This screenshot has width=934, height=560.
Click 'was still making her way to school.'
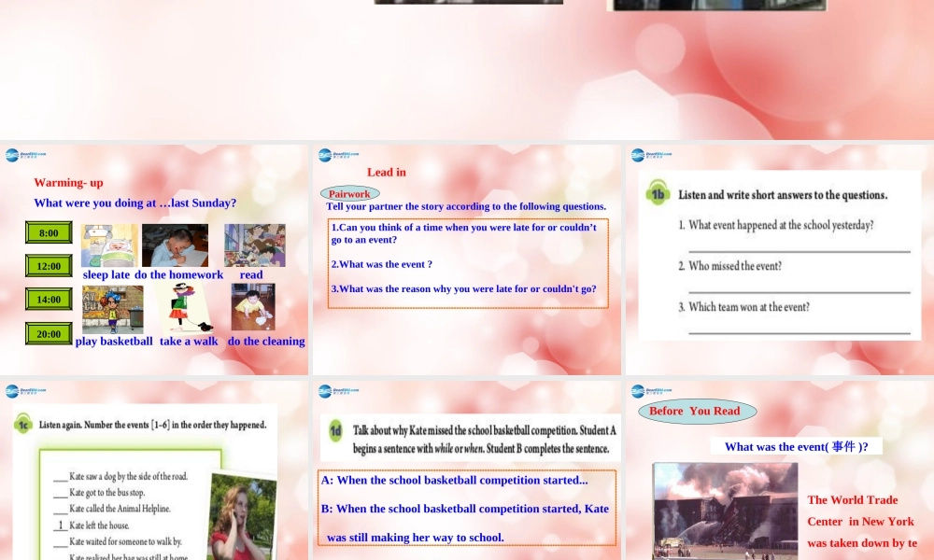[x=416, y=538]
